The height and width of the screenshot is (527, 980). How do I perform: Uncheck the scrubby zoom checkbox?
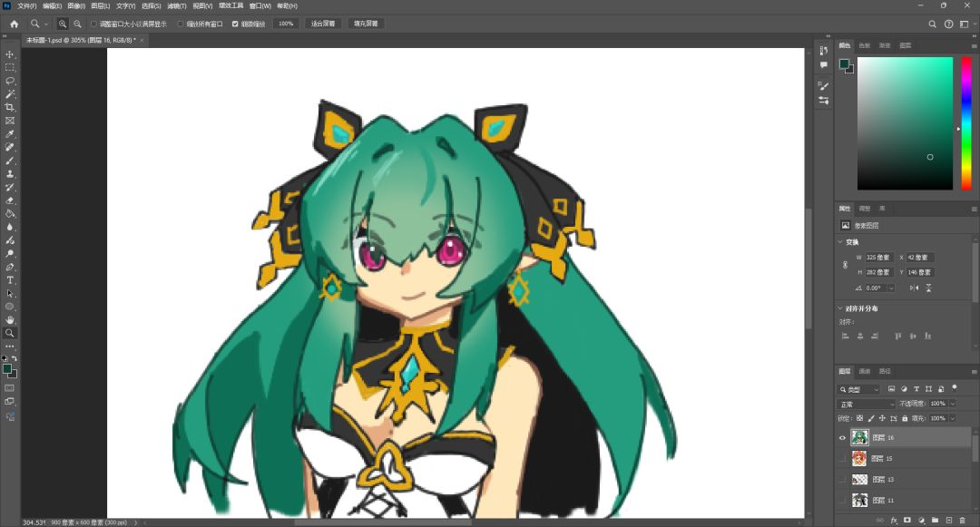coord(235,24)
